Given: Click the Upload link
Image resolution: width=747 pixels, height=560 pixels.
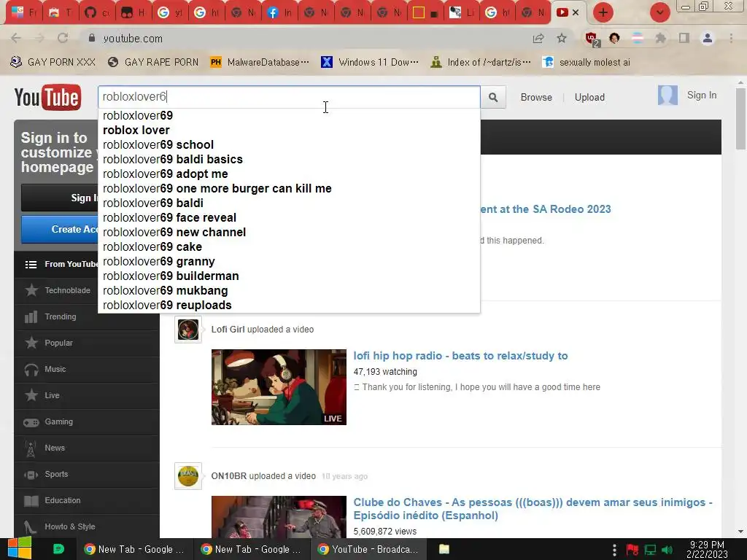Looking at the screenshot, I should click(x=589, y=97).
